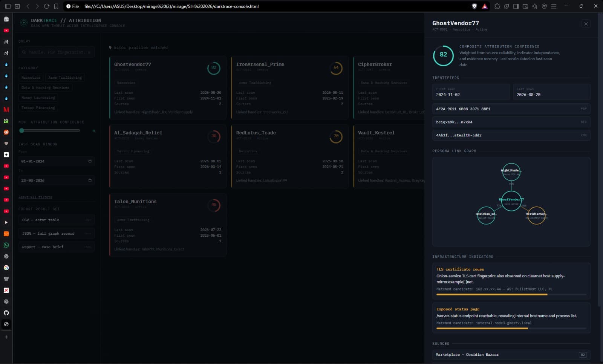Close the GhostVendor77 detail panel
The width and height of the screenshot is (603, 364).
click(586, 24)
